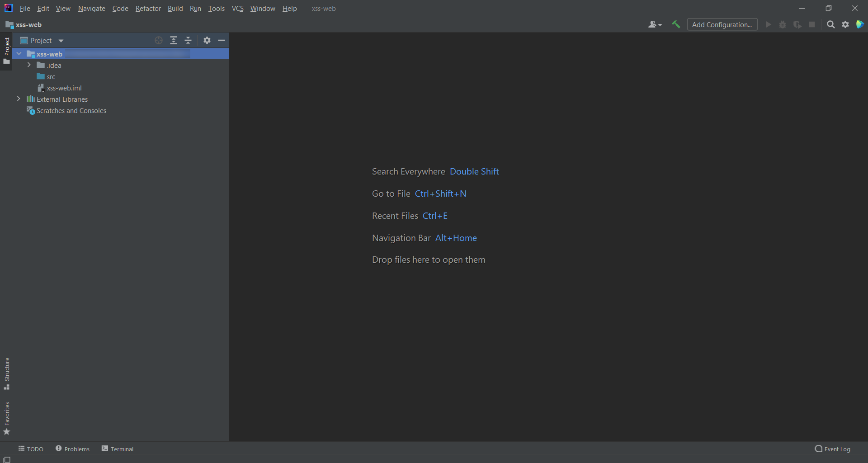Viewport: 868px width, 463px height.
Task: Click the Add Configuration button
Action: (x=722, y=25)
